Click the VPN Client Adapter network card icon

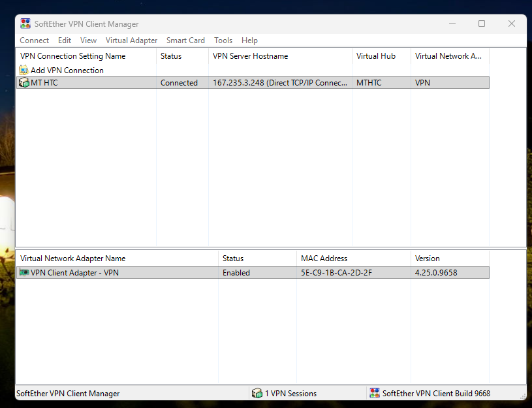pos(24,273)
